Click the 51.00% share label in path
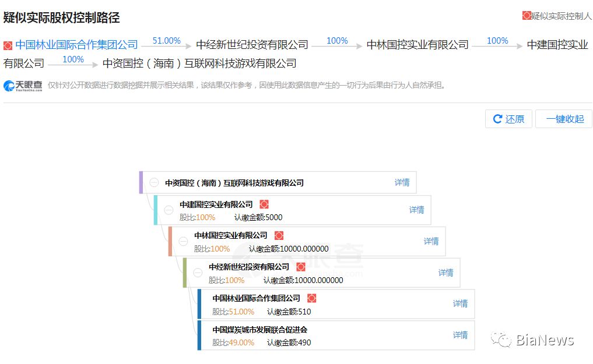This screenshot has width=593, height=364. [166, 40]
